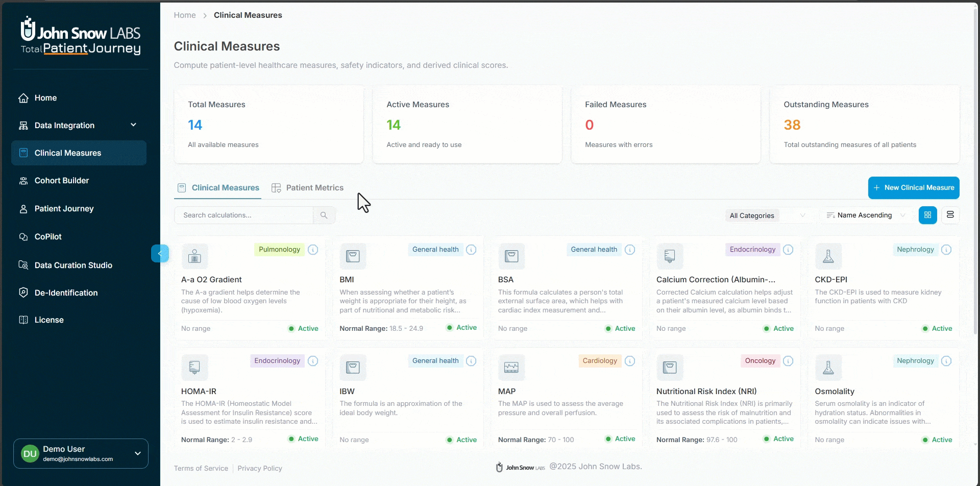Switch to grid view layout
The width and height of the screenshot is (980, 486).
click(927, 215)
